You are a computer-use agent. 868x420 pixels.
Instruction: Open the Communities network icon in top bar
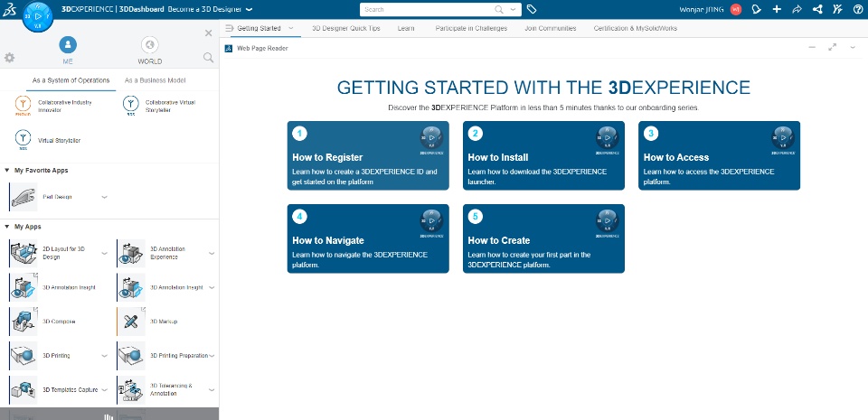pos(817,9)
